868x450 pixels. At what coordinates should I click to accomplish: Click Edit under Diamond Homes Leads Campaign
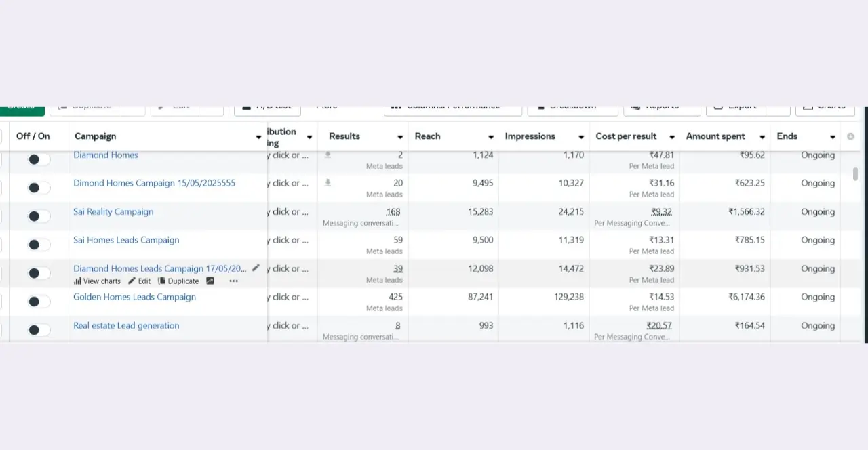click(x=140, y=281)
